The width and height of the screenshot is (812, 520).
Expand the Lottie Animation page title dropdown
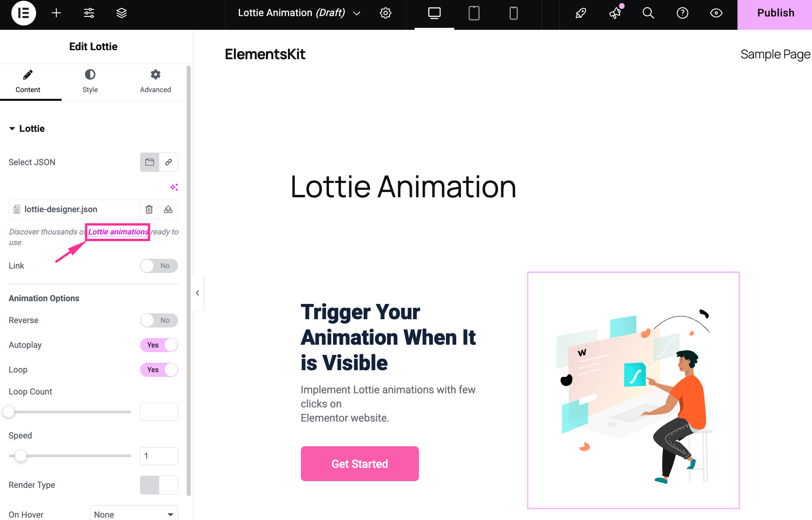(356, 13)
